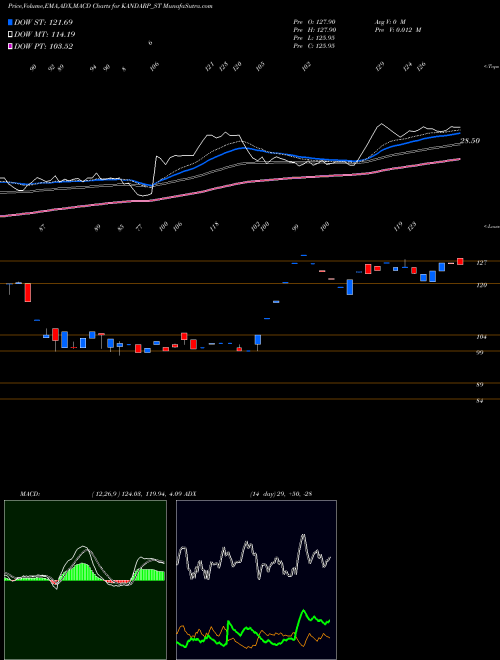
Task: Click the 'Pre V: 0.012 M' text
Action: tap(397, 30)
